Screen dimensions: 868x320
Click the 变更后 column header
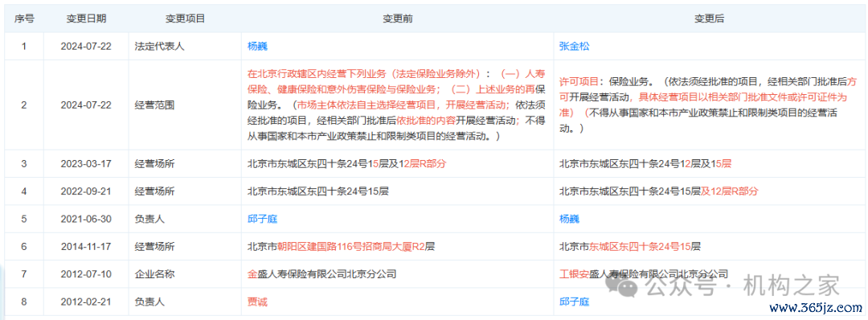click(709, 18)
